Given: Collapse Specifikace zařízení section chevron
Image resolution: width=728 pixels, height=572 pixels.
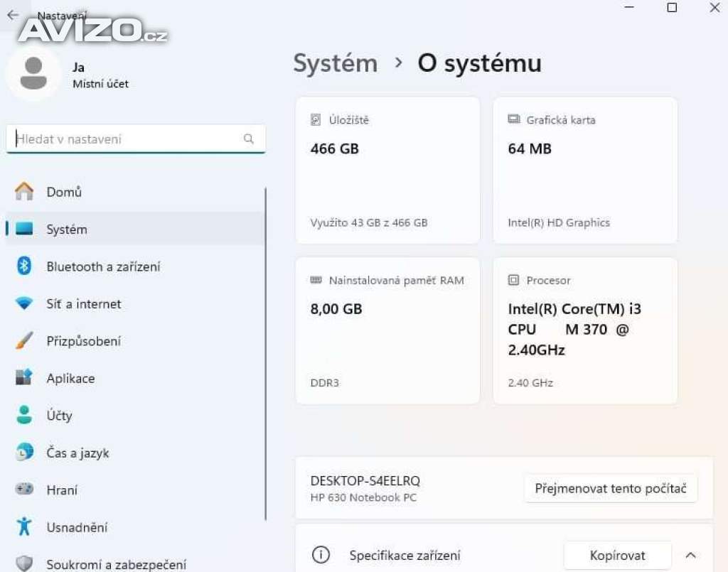Looking at the screenshot, I should click(691, 555).
